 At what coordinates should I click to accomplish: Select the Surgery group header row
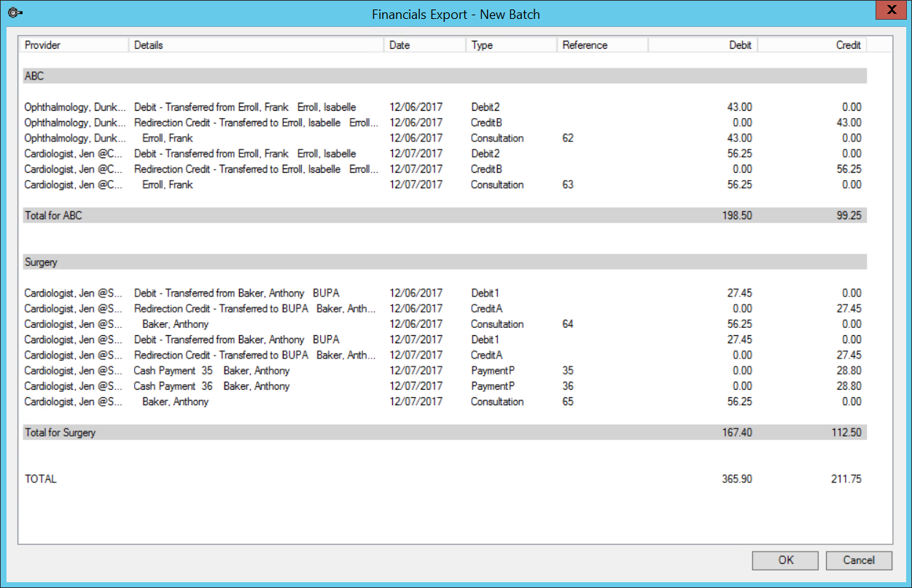pyautogui.click(x=443, y=262)
